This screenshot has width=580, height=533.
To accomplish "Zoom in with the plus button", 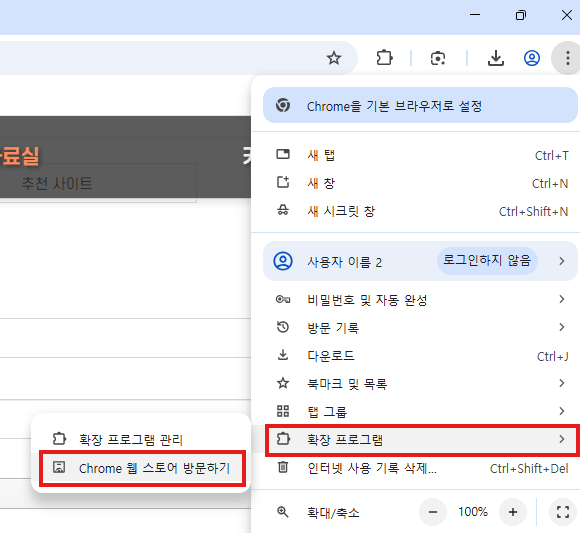I will 513,512.
